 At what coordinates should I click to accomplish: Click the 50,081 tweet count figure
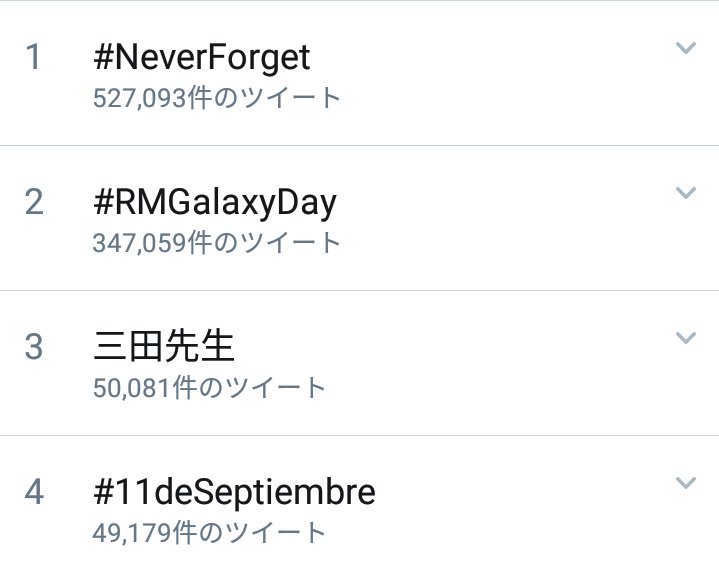(128, 388)
